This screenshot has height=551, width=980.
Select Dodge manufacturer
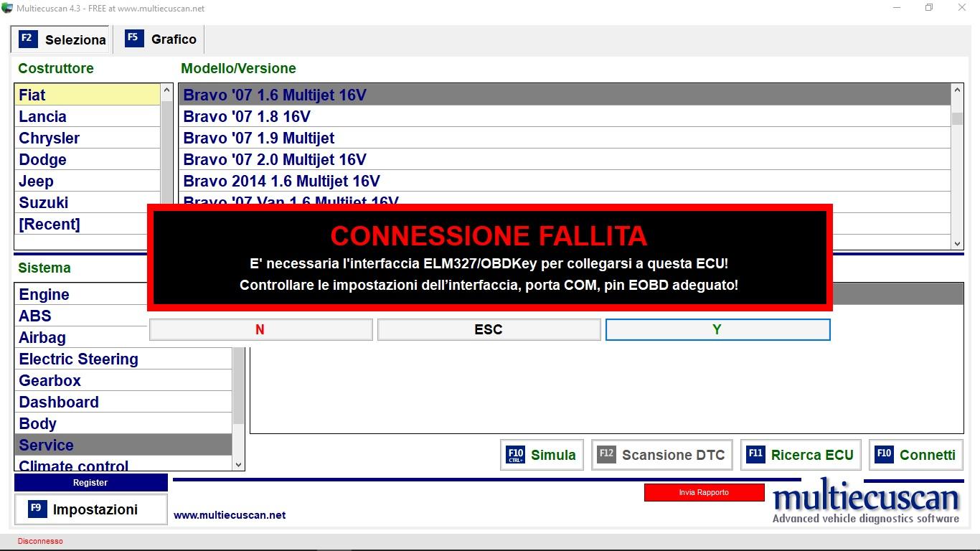(88, 159)
